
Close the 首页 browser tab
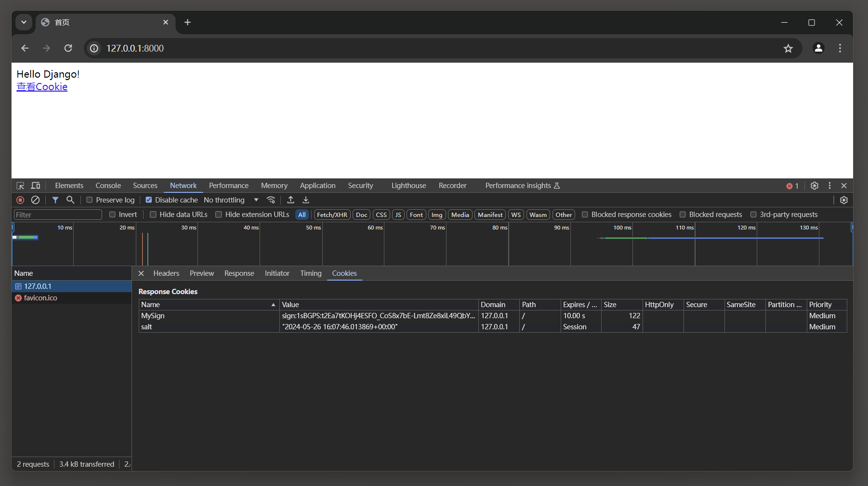coord(166,22)
